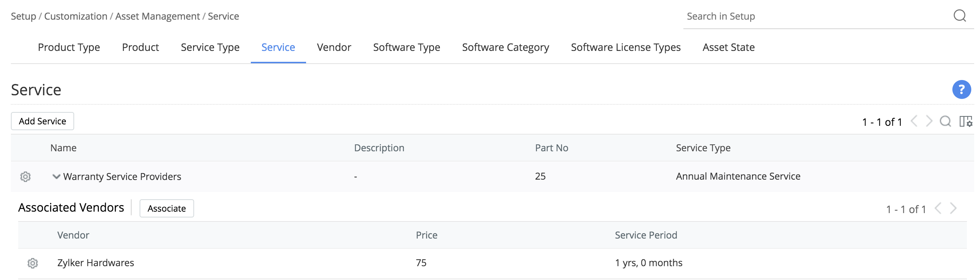The image size is (980, 280).
Task: Click Asset Management in the breadcrumb
Action: [x=157, y=16]
